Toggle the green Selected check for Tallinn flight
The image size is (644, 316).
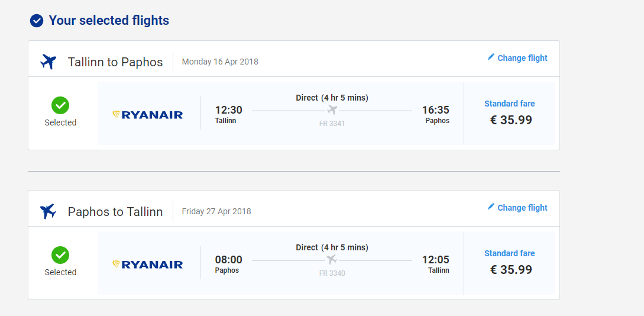(x=60, y=105)
